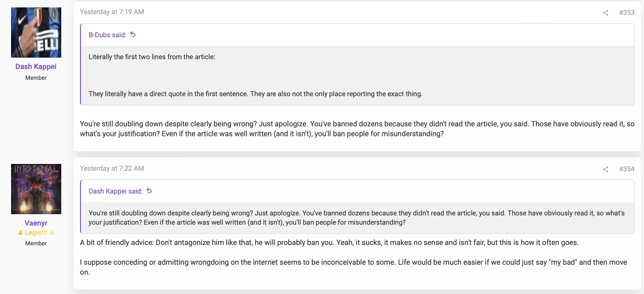Jump to B-Dubs original post arrow
Screen dimensions: 644x294
[133, 35]
